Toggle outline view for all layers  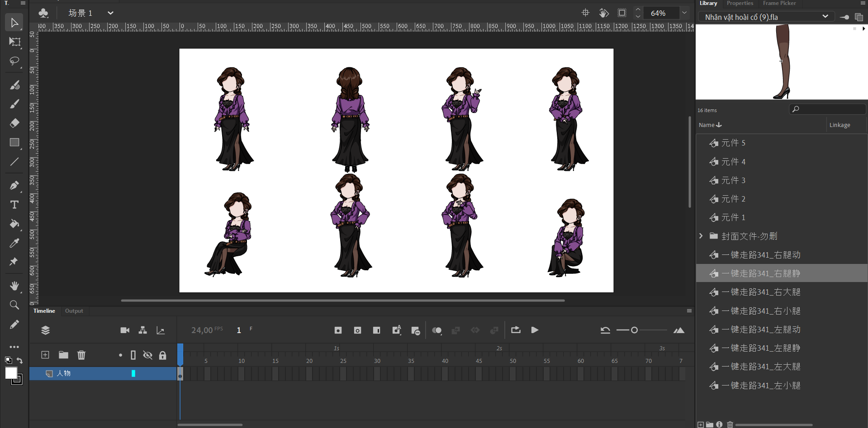point(133,355)
